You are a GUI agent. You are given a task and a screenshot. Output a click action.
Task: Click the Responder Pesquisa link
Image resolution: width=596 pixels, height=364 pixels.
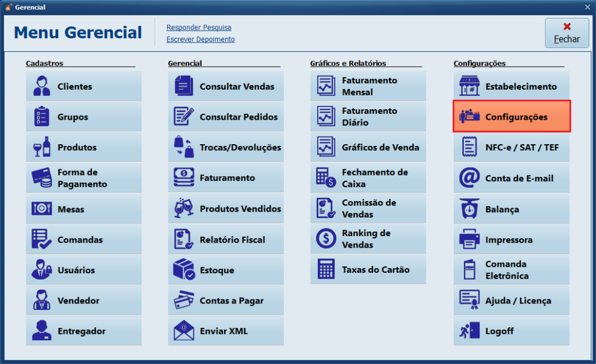pyautogui.click(x=198, y=27)
